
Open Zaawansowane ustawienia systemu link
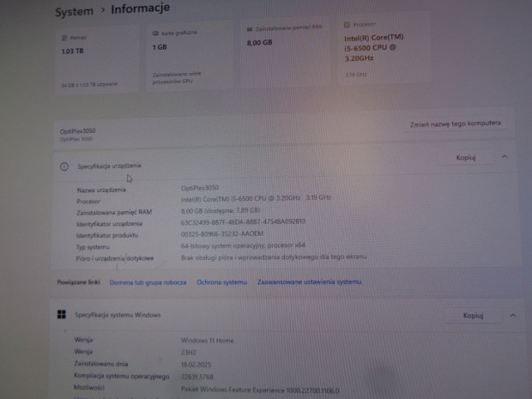(309, 281)
